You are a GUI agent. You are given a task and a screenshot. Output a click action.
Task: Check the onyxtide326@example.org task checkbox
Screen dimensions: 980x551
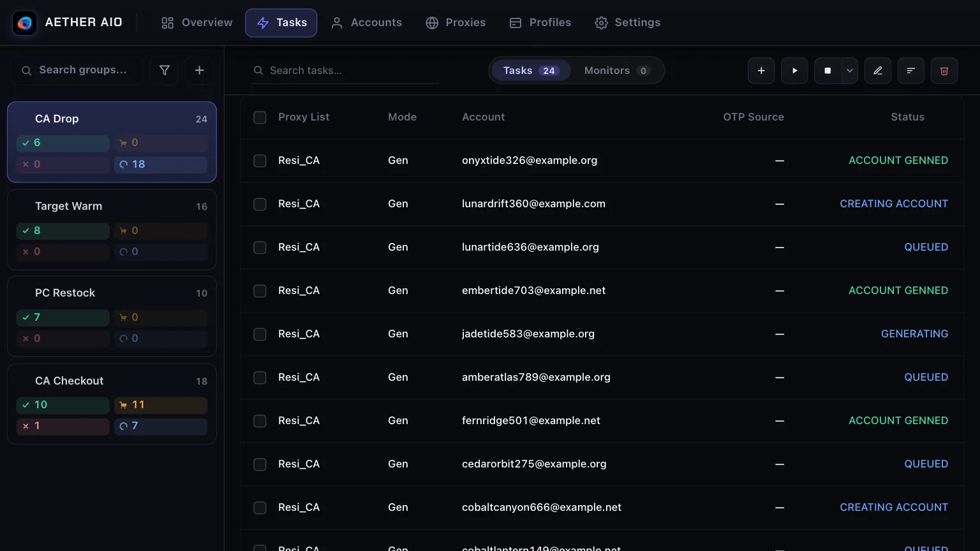[260, 161]
